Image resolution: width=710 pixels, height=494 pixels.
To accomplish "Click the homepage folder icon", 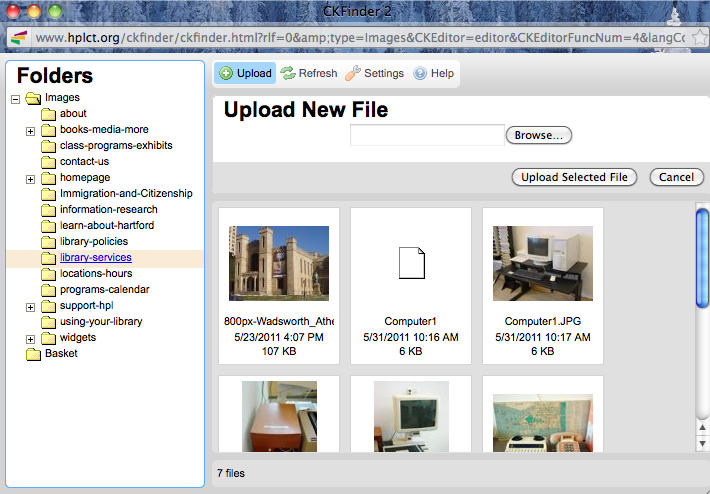I will [x=48, y=178].
